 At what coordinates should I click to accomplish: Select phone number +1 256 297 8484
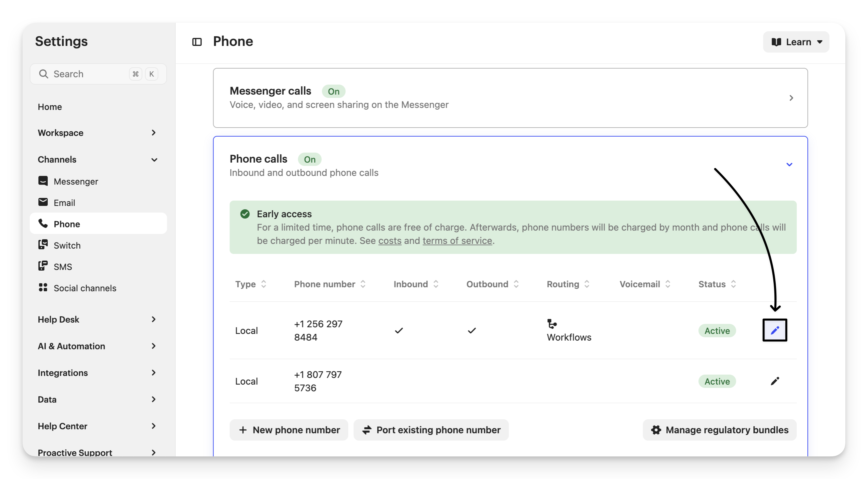click(x=318, y=330)
